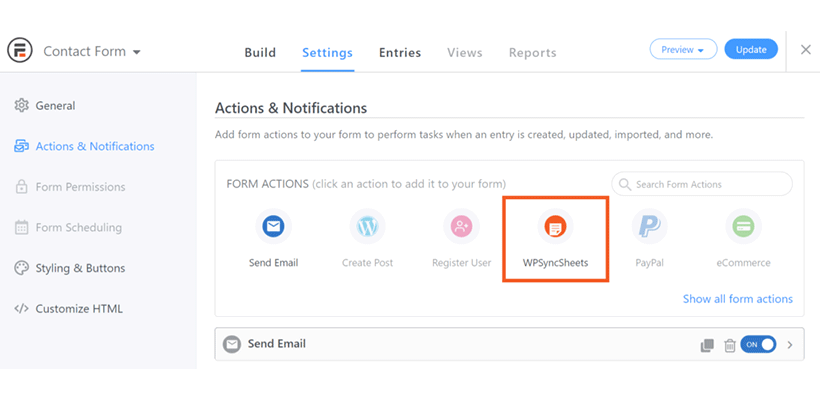Open the Contact Form name dropdown
The height and width of the screenshot is (400, 820).
tap(92, 51)
